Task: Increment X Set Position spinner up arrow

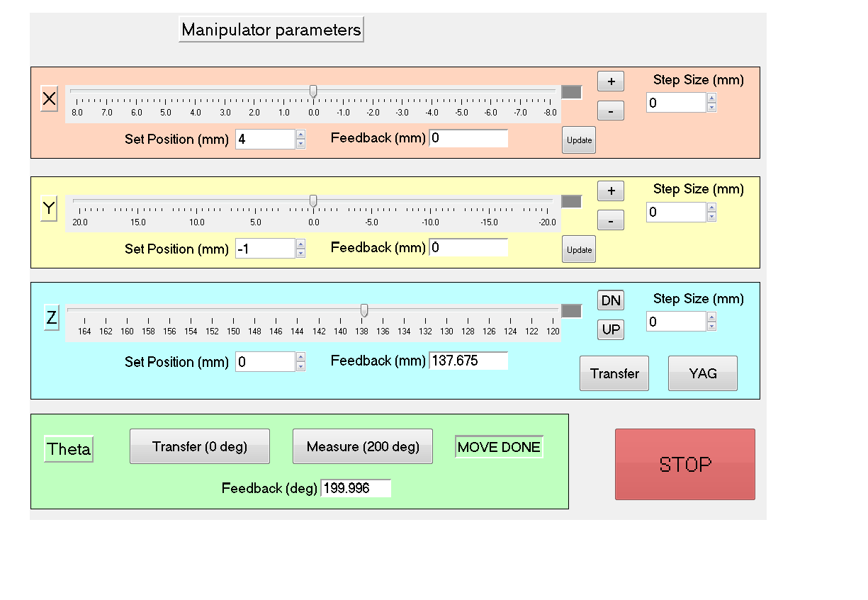Action: pos(300,135)
